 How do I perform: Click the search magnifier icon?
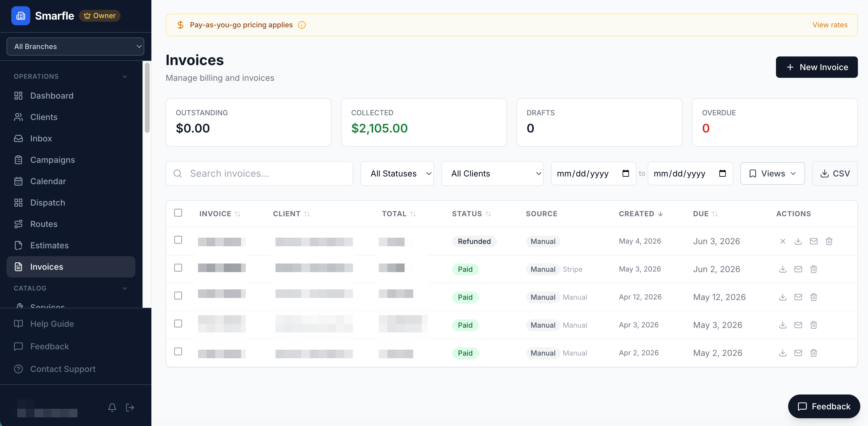[178, 173]
